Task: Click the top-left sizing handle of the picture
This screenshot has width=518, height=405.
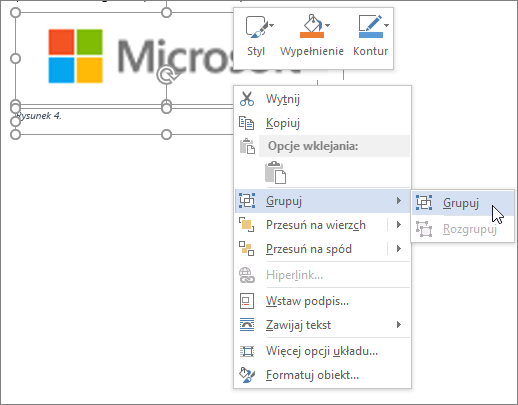Action: (16, 13)
